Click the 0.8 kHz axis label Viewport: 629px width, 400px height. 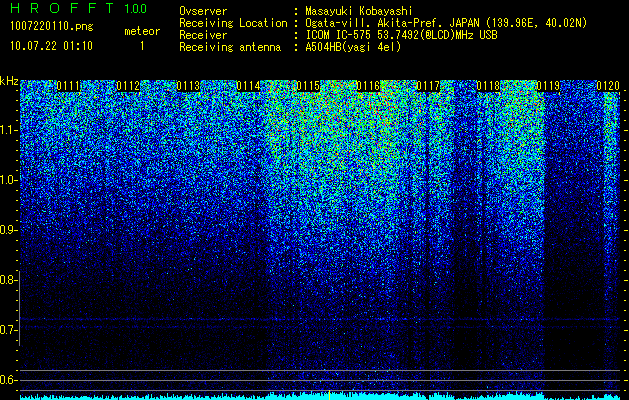[8, 280]
